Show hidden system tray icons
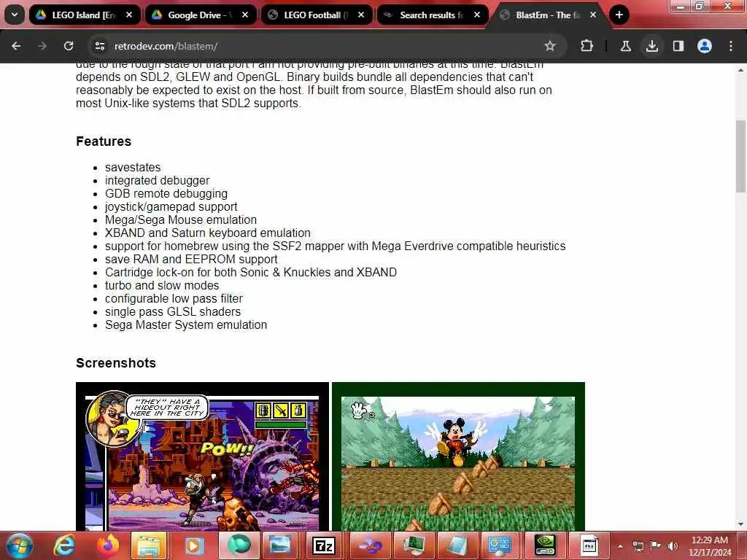Image resolution: width=747 pixels, height=560 pixels. [x=620, y=545]
